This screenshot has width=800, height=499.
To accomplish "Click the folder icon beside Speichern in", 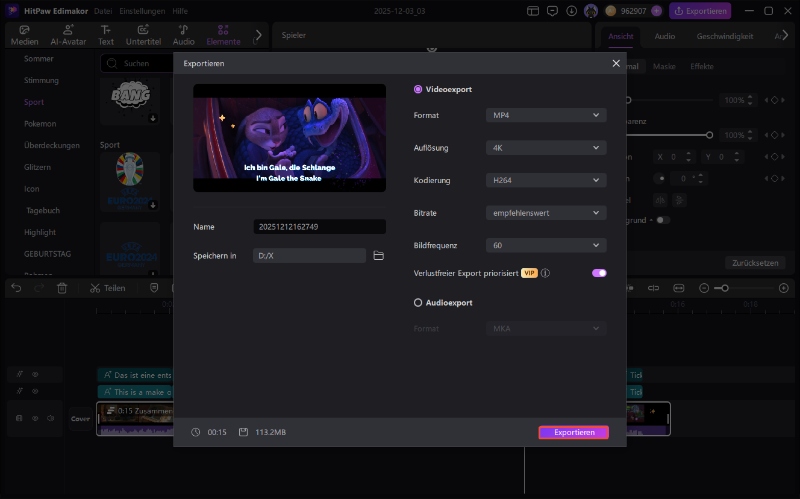I will click(x=379, y=256).
